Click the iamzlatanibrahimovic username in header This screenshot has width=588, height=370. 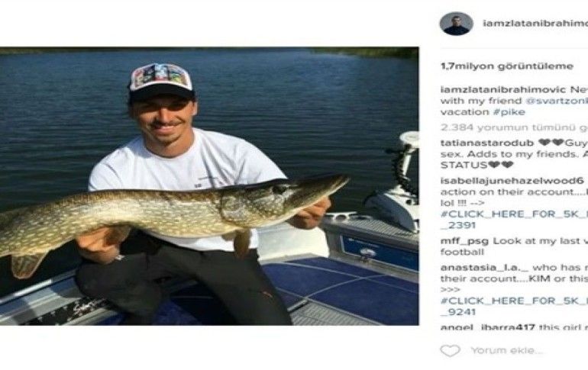tap(535, 23)
